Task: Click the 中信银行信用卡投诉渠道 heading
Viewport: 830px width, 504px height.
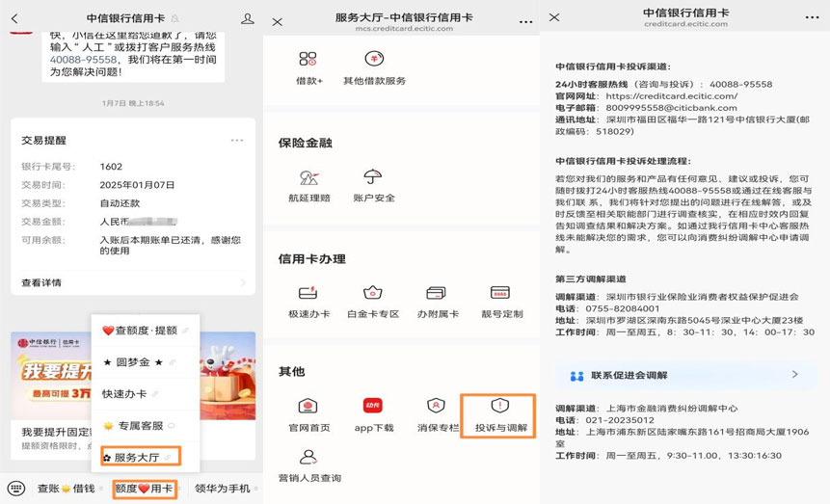Action: 613,66
